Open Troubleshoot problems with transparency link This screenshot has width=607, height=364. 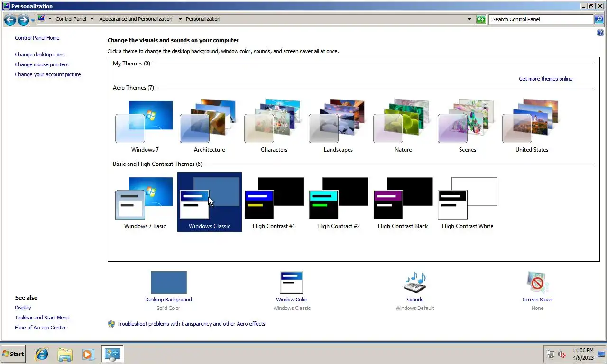191,324
